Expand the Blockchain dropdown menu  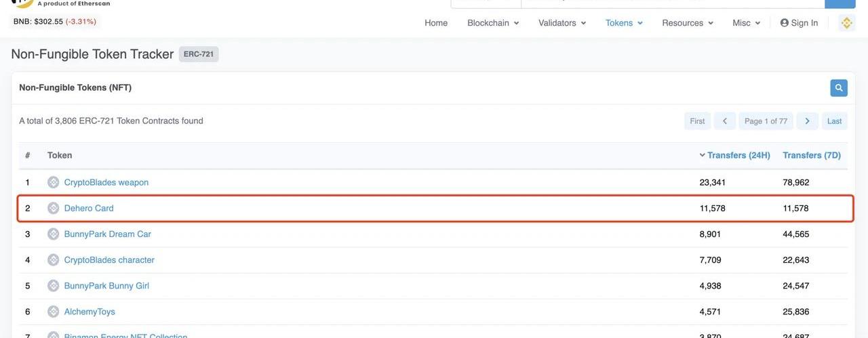point(493,23)
